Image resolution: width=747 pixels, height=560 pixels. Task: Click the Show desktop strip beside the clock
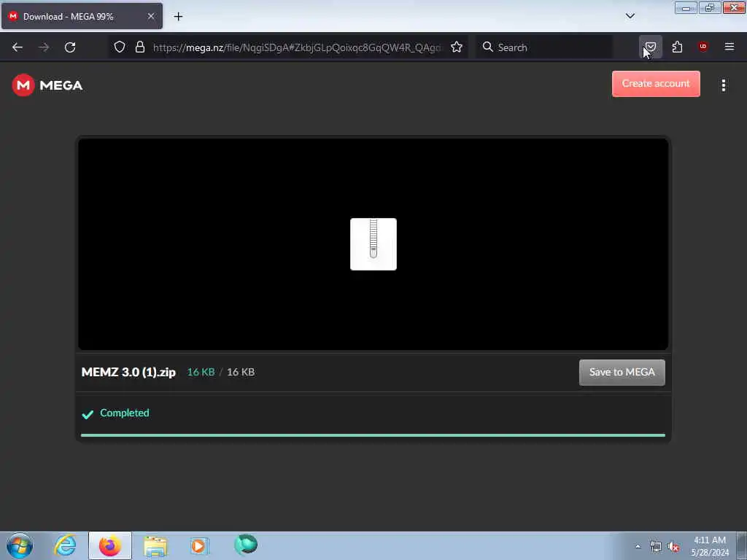(x=742, y=545)
